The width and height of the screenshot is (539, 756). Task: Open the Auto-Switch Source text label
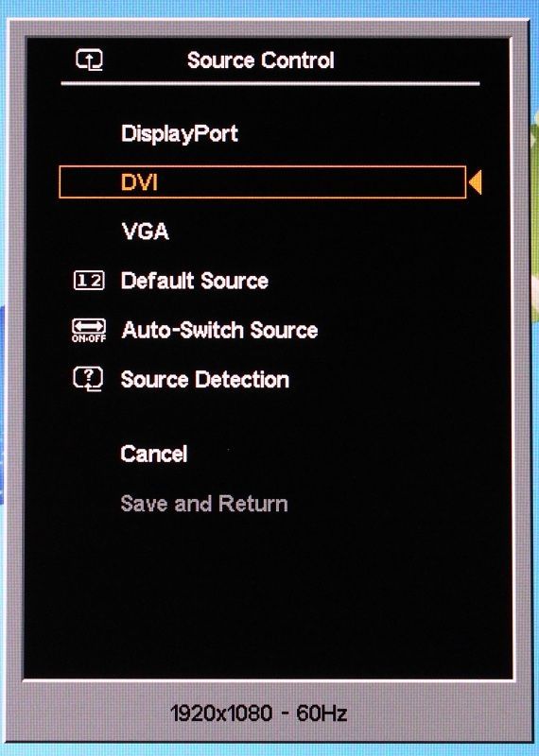click(219, 330)
